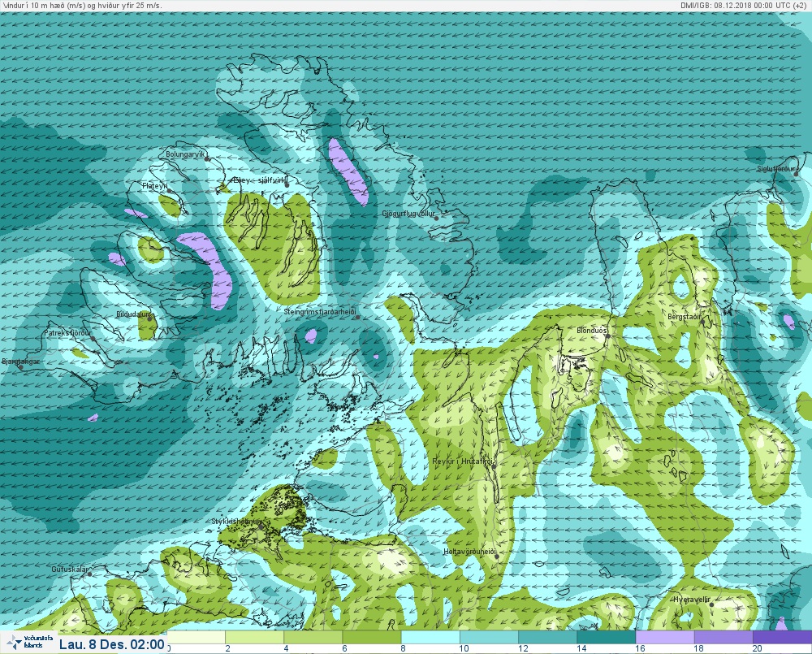Click the Bjargtangar station label
The width and height of the screenshot is (812, 654).
tap(21, 362)
